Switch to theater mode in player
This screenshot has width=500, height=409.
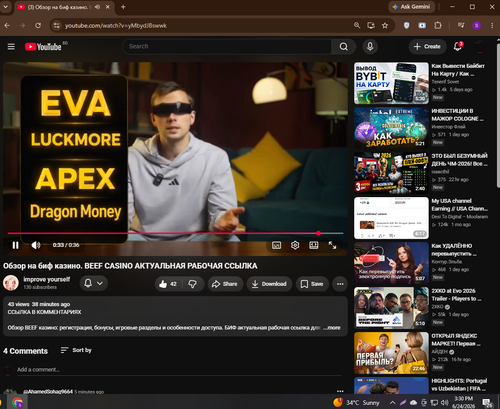click(314, 245)
